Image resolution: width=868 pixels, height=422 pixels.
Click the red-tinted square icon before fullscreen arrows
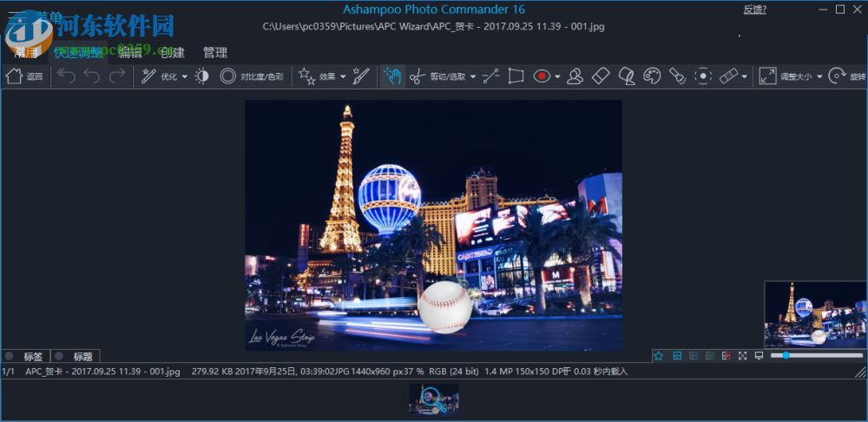click(x=727, y=355)
